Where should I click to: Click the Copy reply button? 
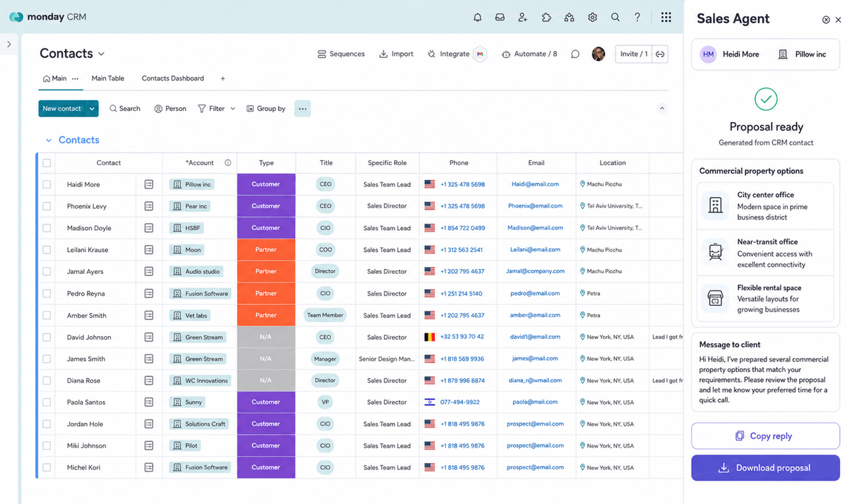point(765,436)
